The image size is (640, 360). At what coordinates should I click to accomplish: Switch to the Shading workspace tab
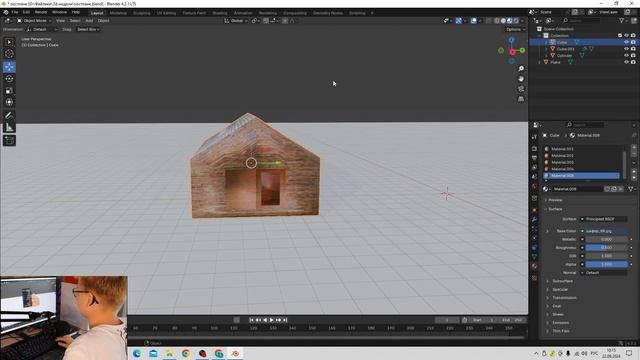pos(220,13)
